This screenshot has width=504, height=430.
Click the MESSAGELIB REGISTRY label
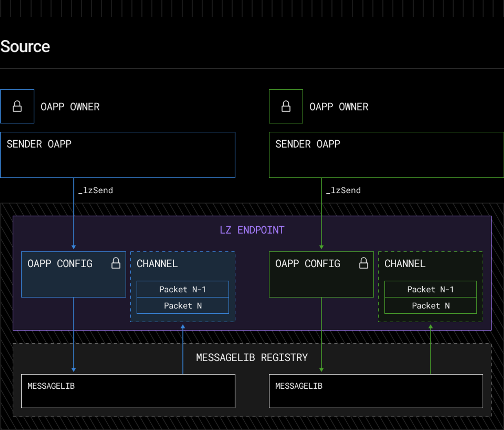(x=252, y=358)
